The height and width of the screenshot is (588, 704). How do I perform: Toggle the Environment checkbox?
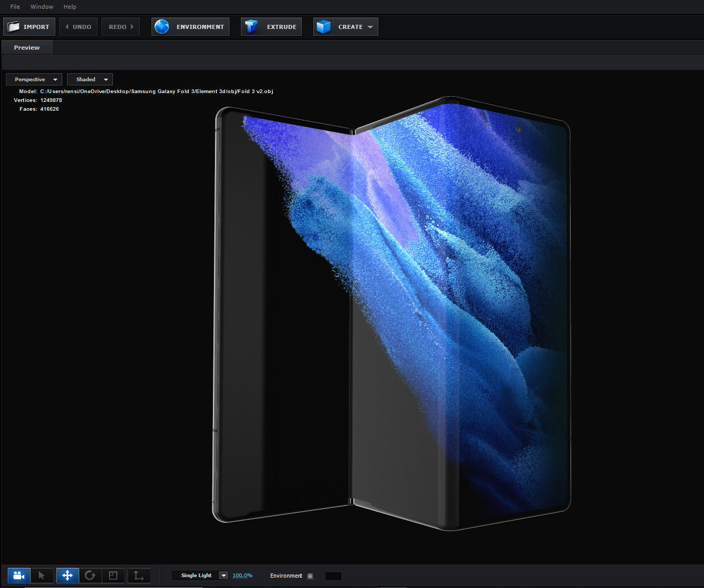[310, 576]
